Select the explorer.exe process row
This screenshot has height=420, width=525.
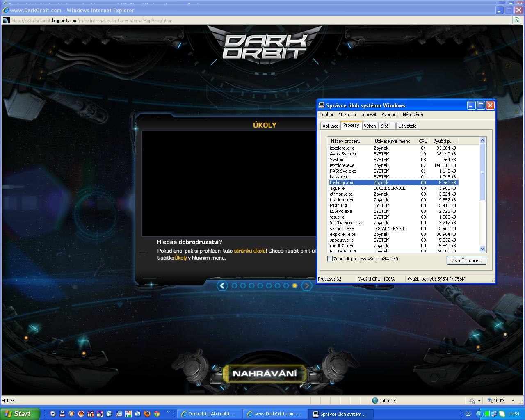[x=393, y=234]
